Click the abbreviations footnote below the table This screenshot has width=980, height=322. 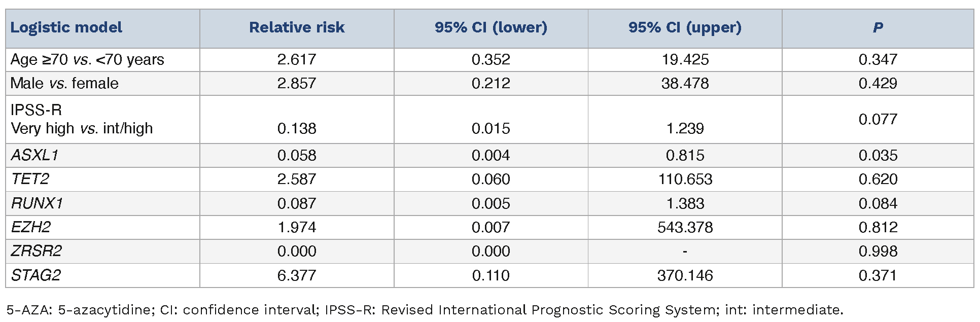point(425,310)
